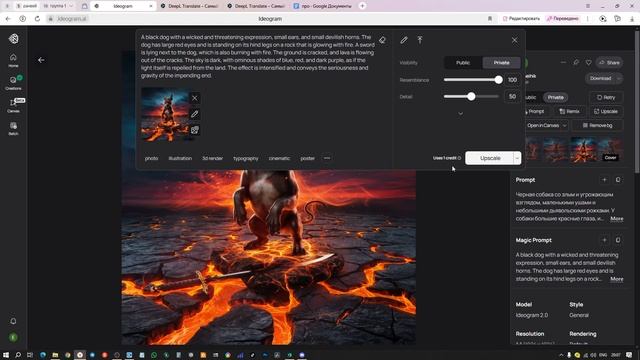Image resolution: width=640 pixels, height=360 pixels.
Task: Bookmark the page in address bar
Action: 490,19
